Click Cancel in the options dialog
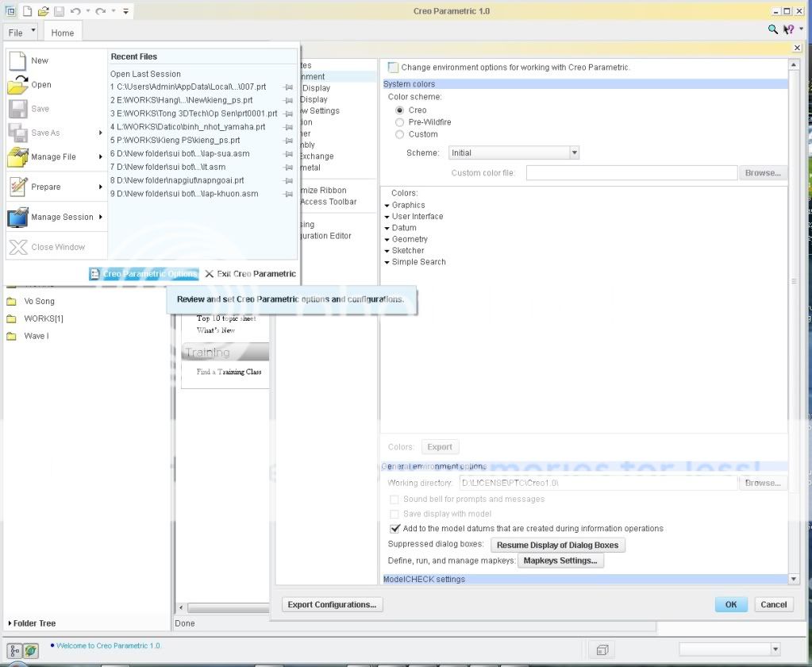Image resolution: width=812 pixels, height=667 pixels. (774, 605)
